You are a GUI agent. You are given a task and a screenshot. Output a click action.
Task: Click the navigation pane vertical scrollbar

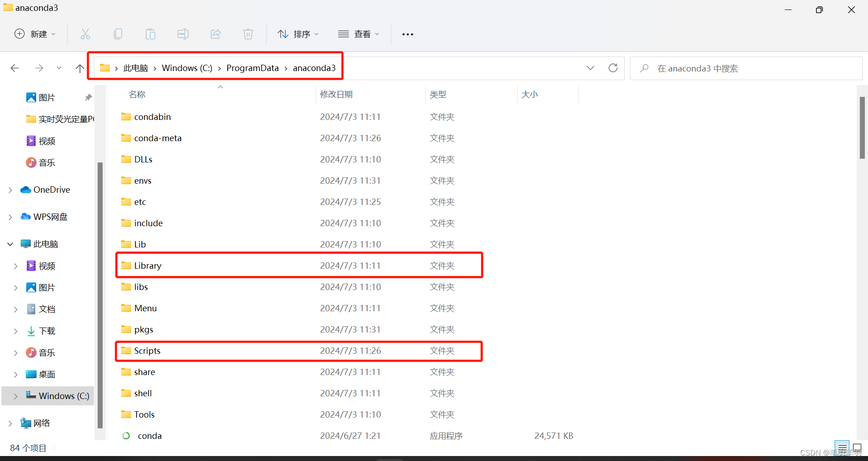pos(100,295)
